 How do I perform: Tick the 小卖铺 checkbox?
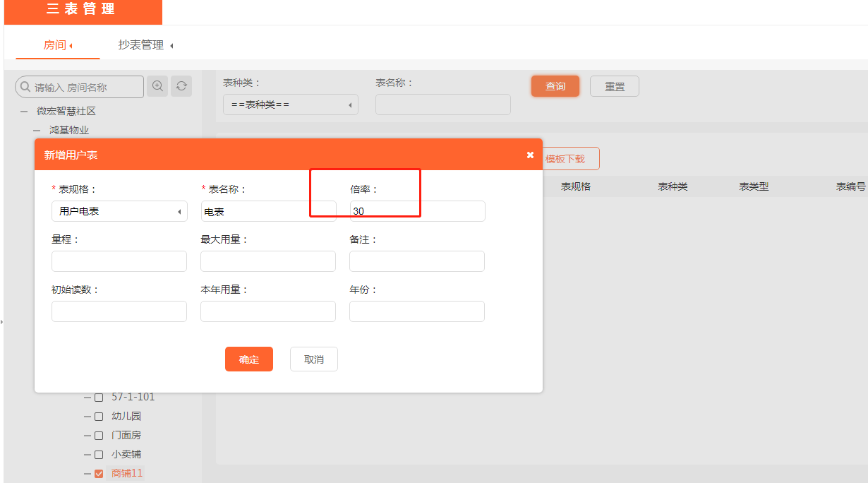99,455
